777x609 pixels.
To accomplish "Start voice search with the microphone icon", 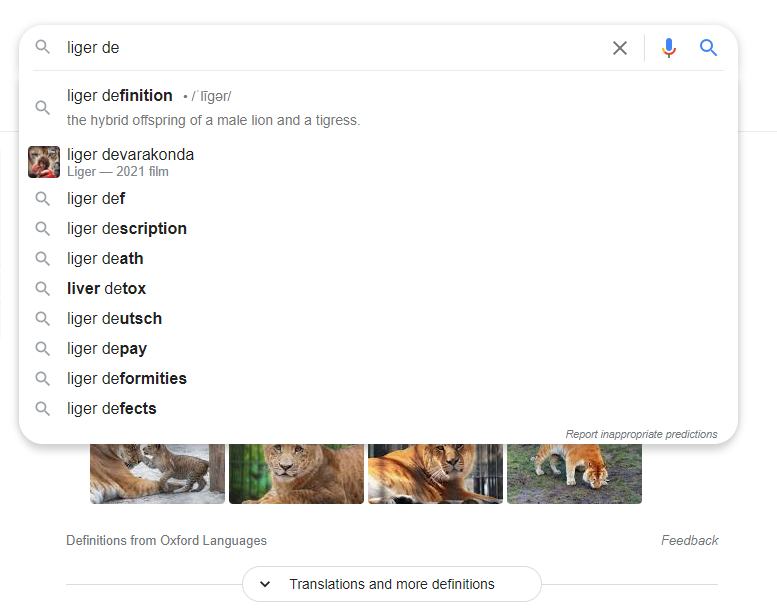I will 669,48.
